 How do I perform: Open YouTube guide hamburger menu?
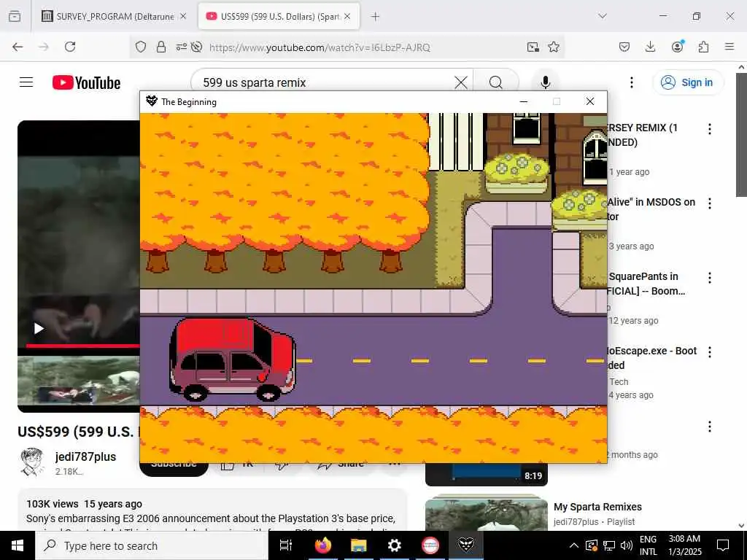[x=26, y=82]
